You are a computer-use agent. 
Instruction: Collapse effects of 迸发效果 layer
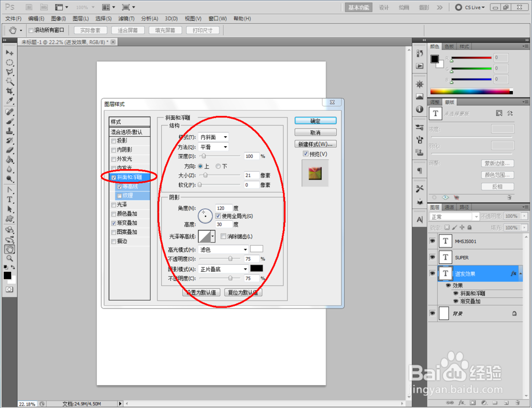[x=520, y=274]
